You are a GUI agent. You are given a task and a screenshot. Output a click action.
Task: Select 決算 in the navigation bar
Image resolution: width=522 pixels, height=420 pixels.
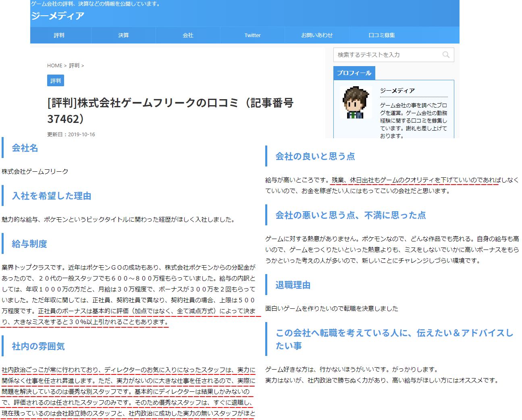click(123, 35)
